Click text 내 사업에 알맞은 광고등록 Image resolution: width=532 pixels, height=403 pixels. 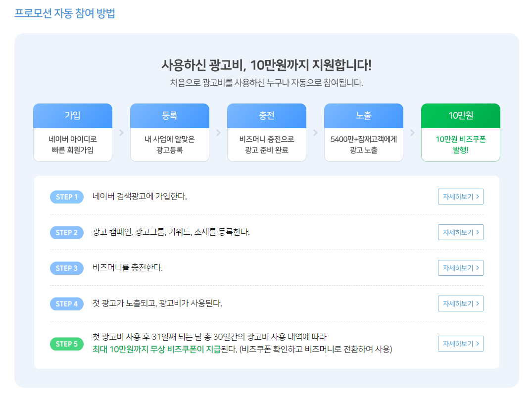170,145
